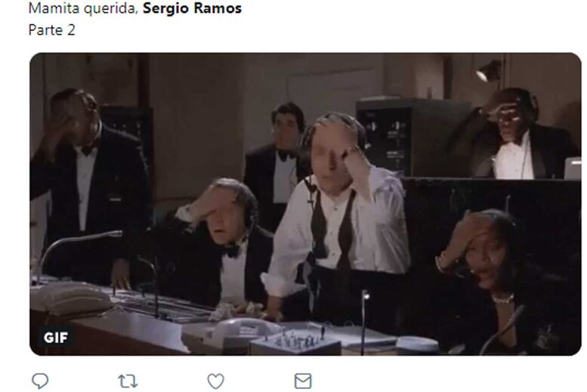Click the beige telephone on the left desk
Image resolution: width=587 pixels, height=392 pixels.
71,298
